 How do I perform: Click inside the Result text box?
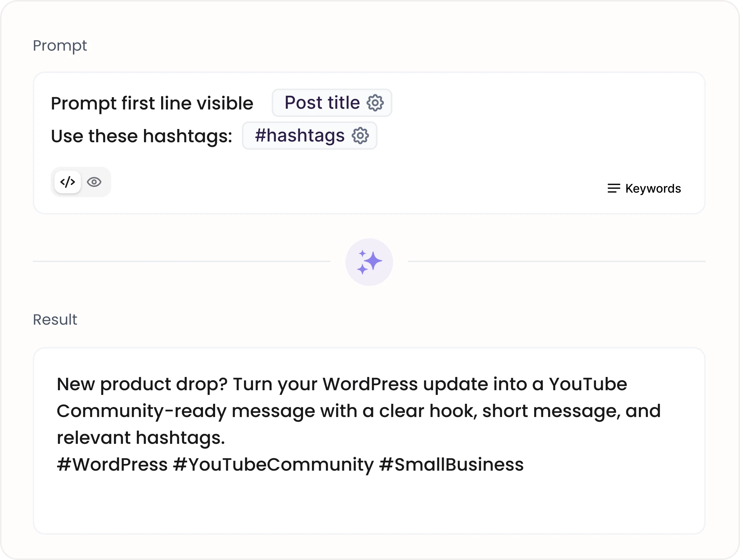pyautogui.click(x=369, y=441)
